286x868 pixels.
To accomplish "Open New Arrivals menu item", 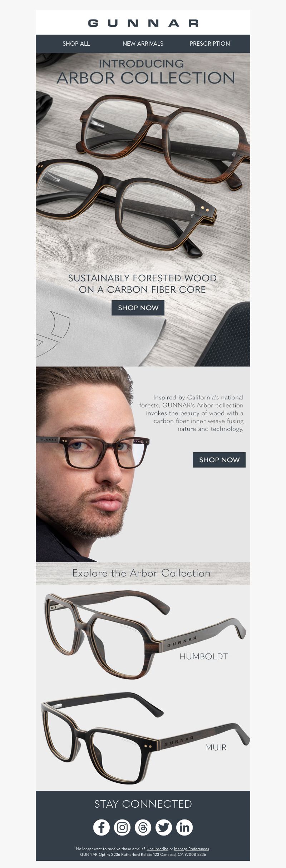I will point(143,44).
